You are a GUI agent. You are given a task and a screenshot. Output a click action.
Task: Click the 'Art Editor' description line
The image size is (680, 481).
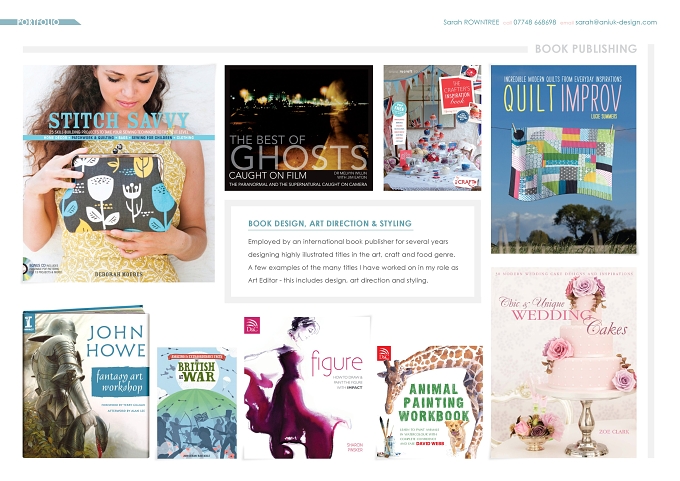(x=338, y=280)
